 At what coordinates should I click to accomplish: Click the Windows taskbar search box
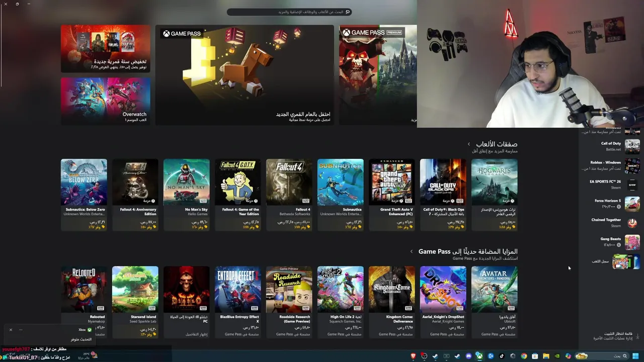point(602,356)
